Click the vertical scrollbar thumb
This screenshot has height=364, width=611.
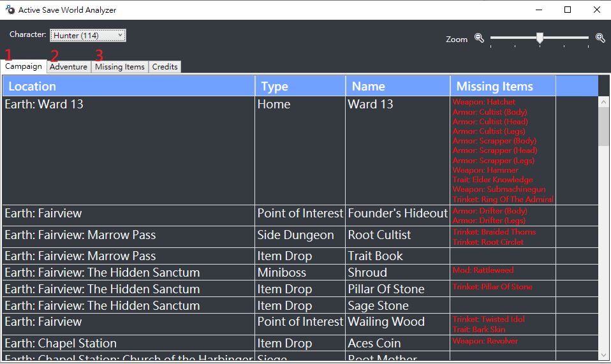(603, 126)
